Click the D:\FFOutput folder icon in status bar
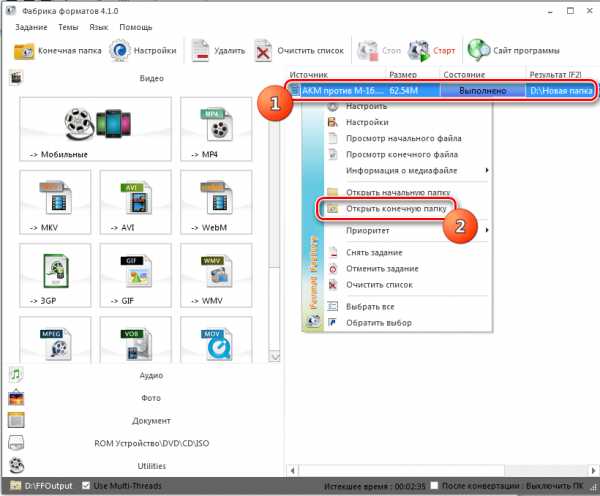600x496 pixels. pos(15,485)
